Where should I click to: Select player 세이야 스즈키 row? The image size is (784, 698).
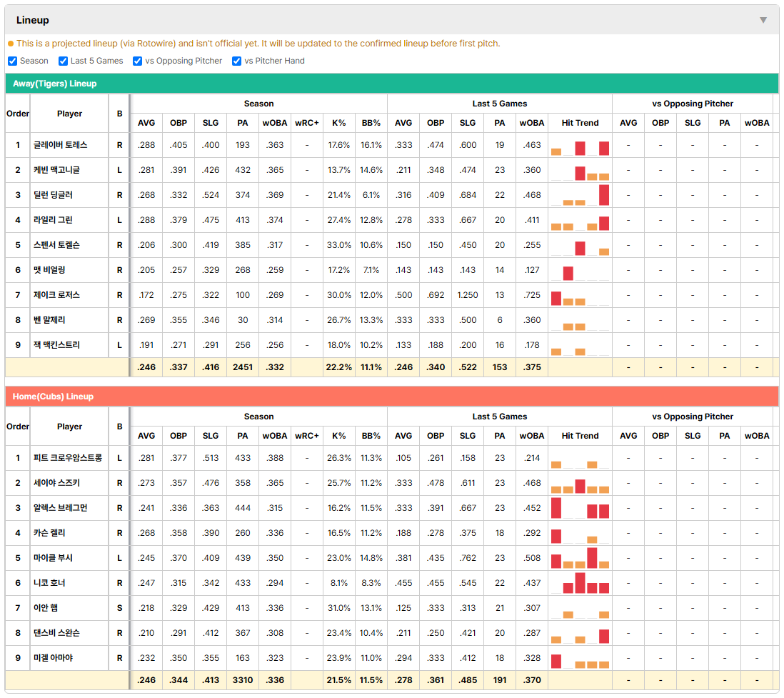click(391, 483)
